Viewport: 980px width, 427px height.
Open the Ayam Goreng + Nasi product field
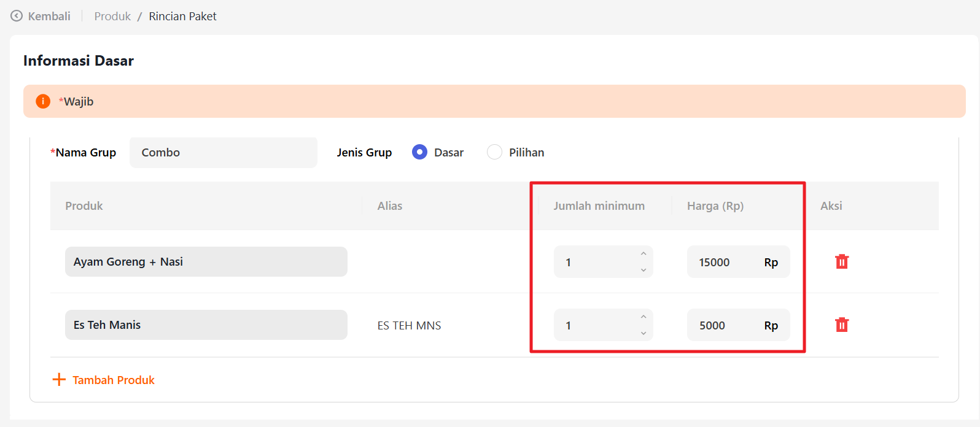pyautogui.click(x=206, y=262)
